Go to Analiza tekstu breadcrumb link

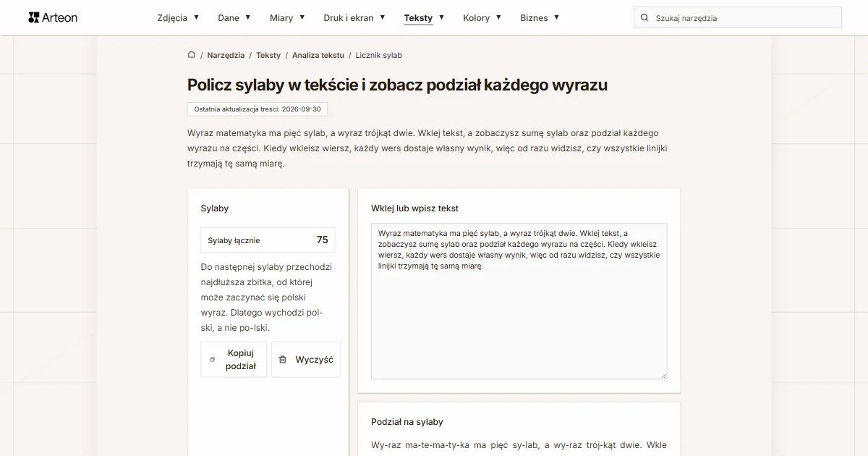click(318, 55)
